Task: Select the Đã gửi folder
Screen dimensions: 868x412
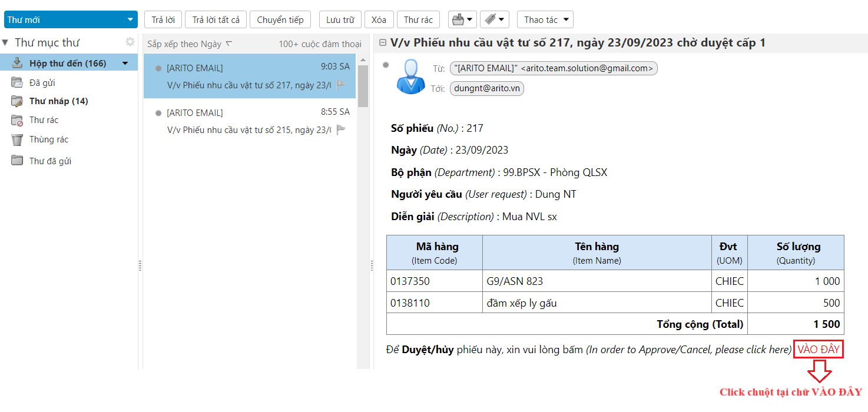Action: coord(42,83)
